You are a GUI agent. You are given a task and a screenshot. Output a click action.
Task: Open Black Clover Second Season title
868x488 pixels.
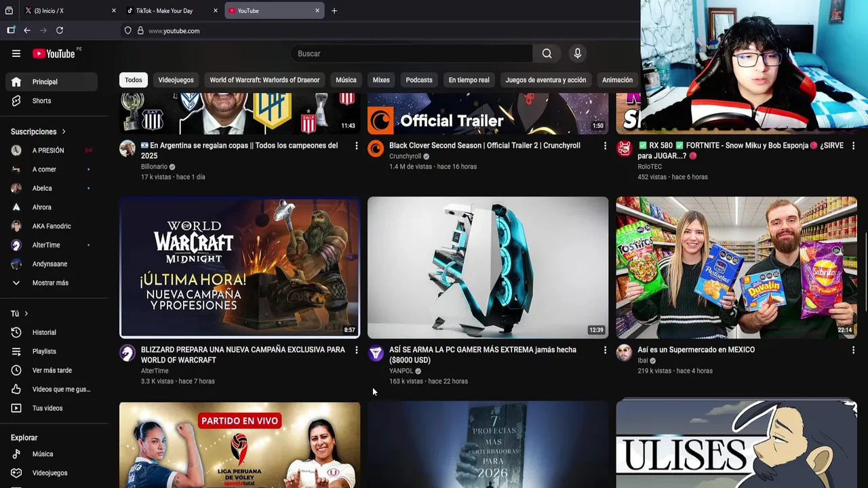tap(485, 146)
